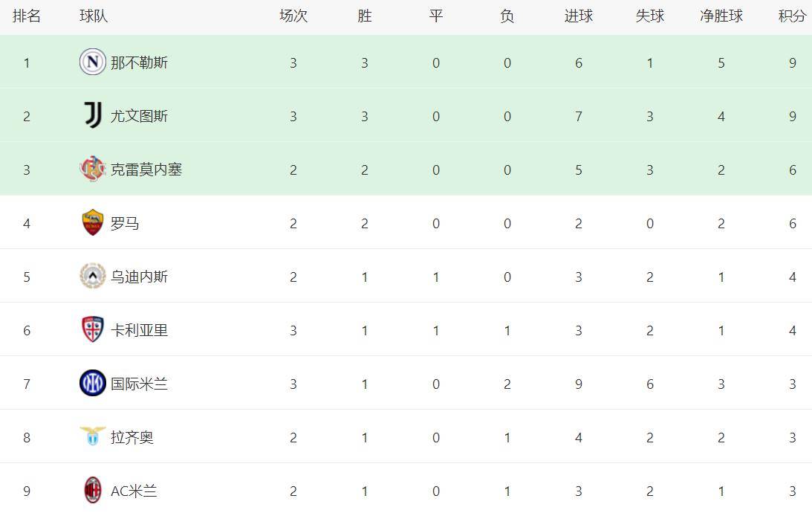Image resolution: width=812 pixels, height=513 pixels.
Task: Open the AC米兰 team name link
Action: (x=134, y=491)
